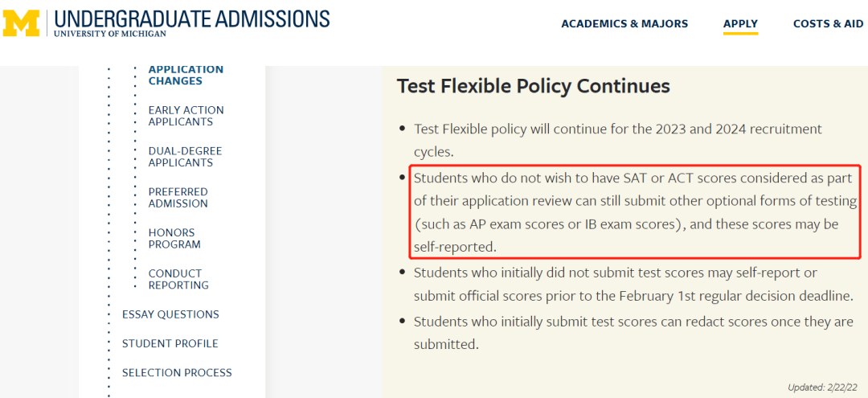Open the Preferred Admission sidebar link

pos(178,198)
